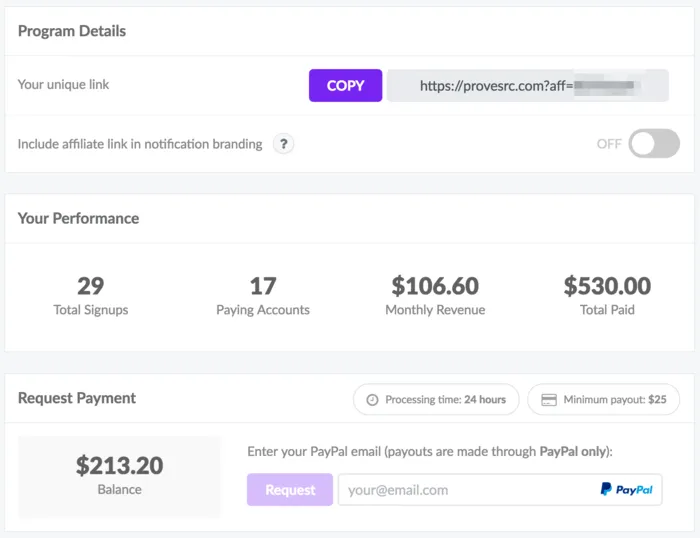700x538 pixels.
Task: Click the 'Balance' label
Action: pos(119,489)
